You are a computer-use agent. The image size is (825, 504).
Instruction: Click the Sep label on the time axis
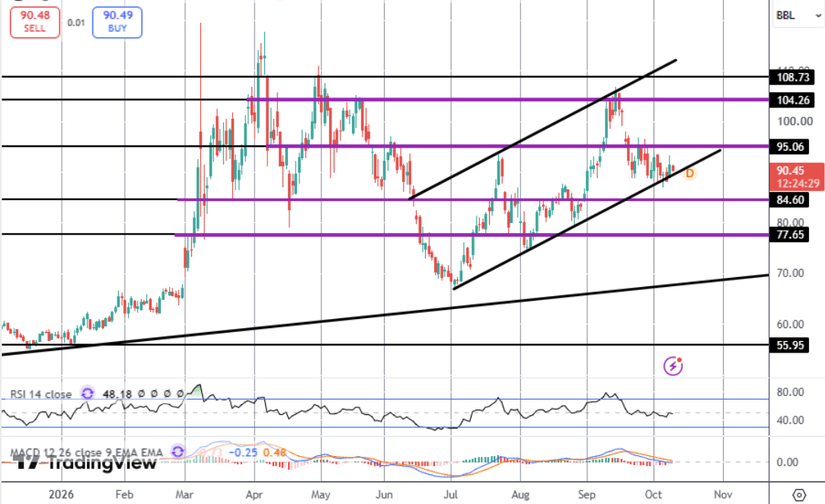tap(587, 495)
